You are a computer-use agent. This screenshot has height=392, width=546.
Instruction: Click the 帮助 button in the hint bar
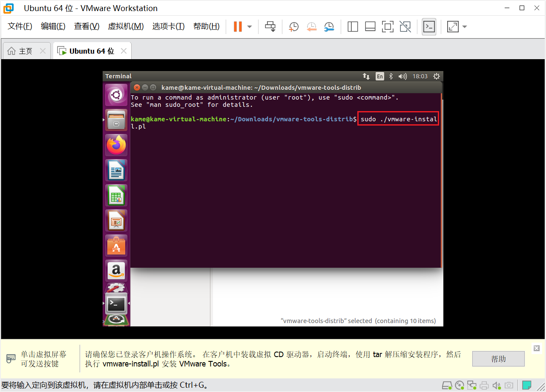(x=498, y=359)
